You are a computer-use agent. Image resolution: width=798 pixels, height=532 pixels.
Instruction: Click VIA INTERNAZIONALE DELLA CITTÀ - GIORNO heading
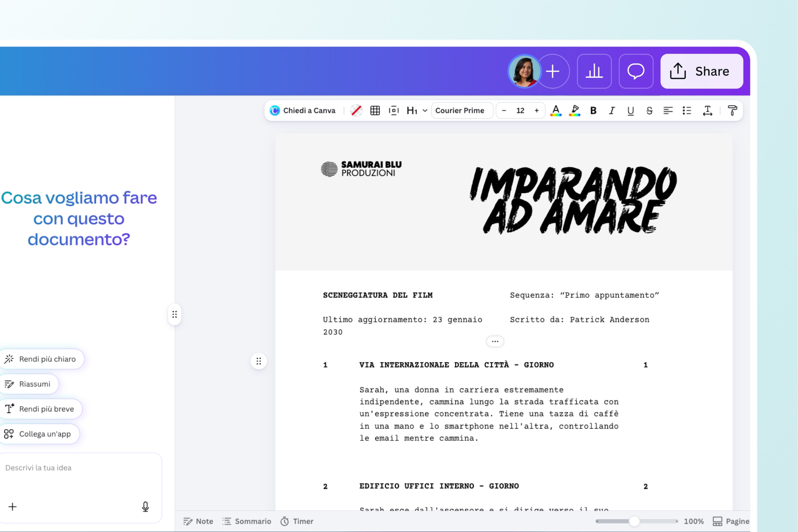click(x=456, y=365)
